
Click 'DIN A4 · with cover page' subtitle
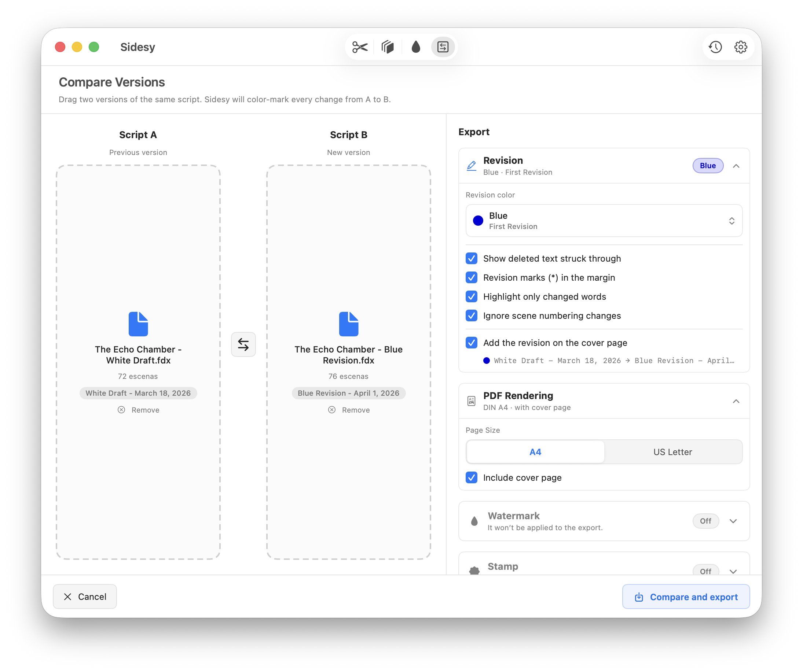coord(527,407)
